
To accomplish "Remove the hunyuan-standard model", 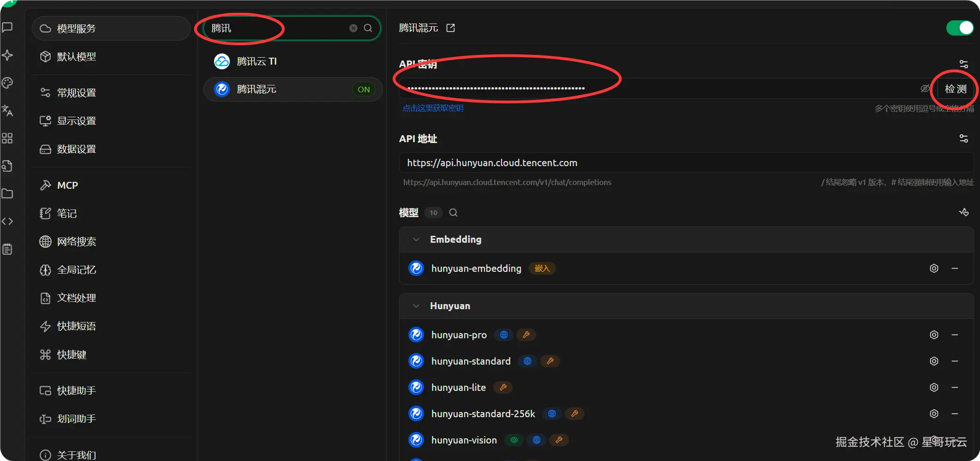I will (955, 361).
